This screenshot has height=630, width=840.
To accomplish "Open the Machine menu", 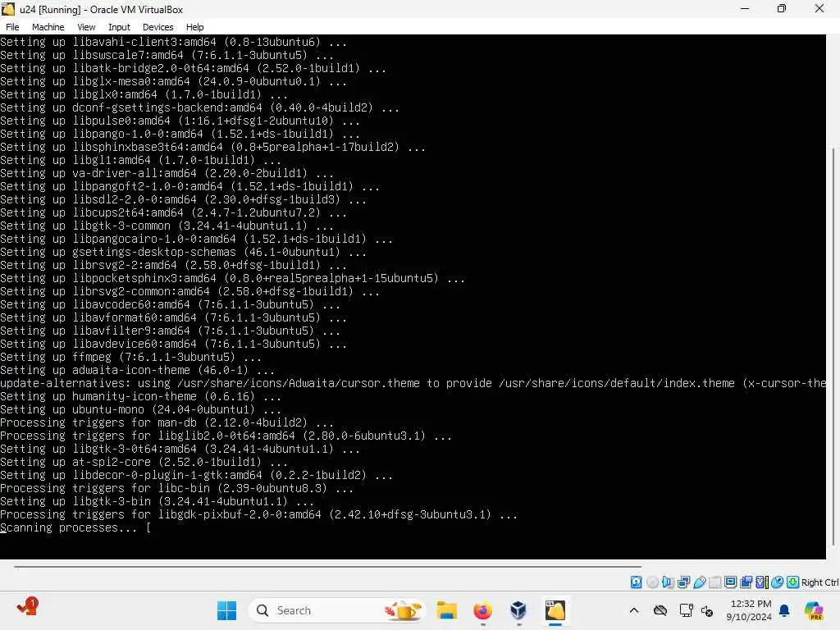I will [48, 27].
